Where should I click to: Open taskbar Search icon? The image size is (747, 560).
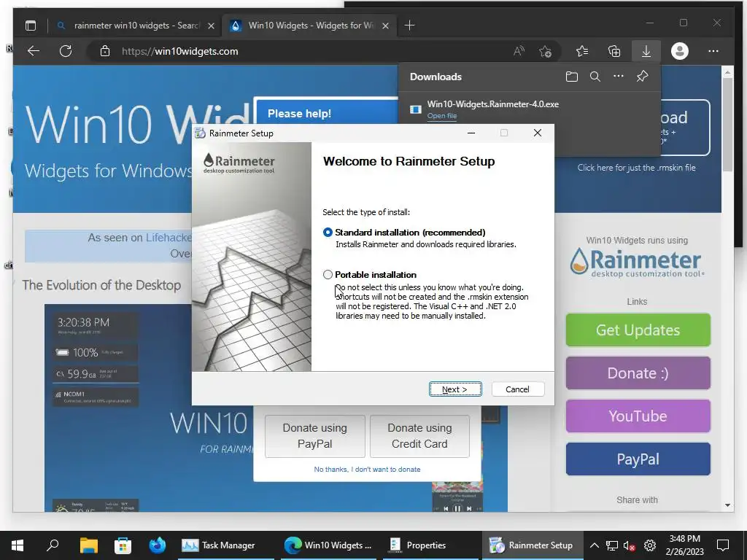point(53,545)
